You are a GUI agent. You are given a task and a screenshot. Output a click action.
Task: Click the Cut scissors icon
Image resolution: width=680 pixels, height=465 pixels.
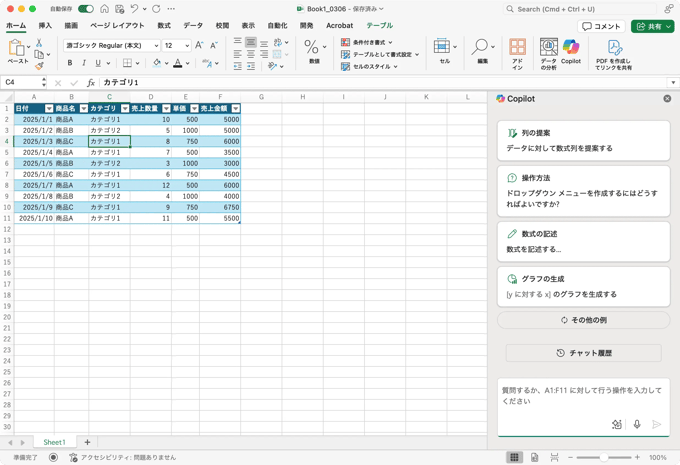tap(39, 43)
